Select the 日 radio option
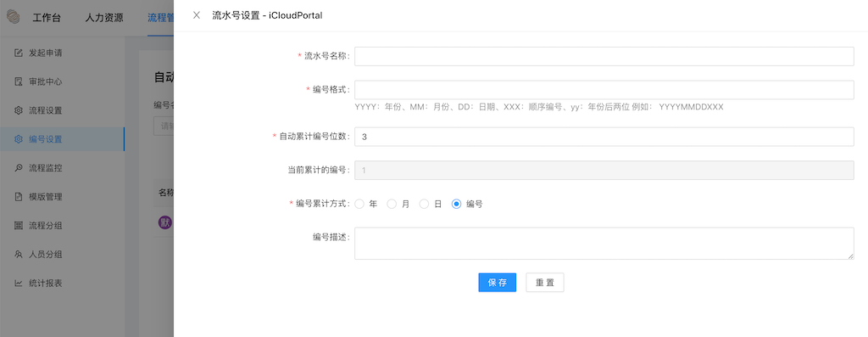 [x=424, y=204]
